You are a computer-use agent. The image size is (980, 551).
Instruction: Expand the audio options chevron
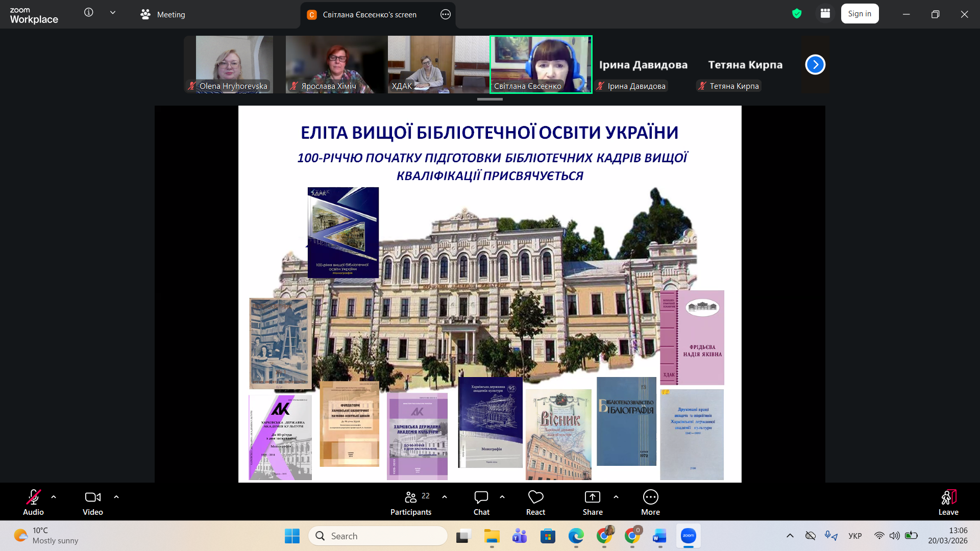pos(53,496)
